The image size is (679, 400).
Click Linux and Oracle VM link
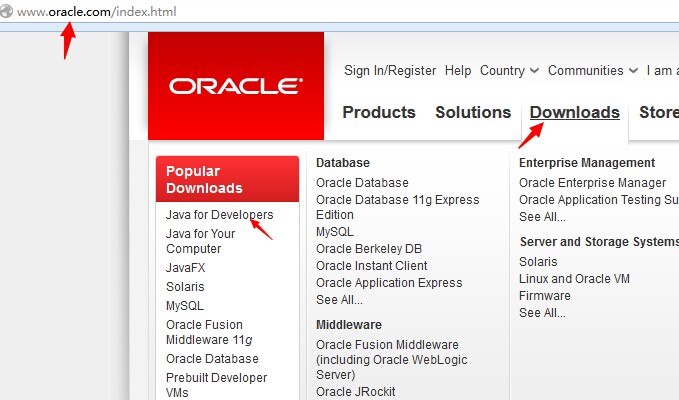click(574, 279)
